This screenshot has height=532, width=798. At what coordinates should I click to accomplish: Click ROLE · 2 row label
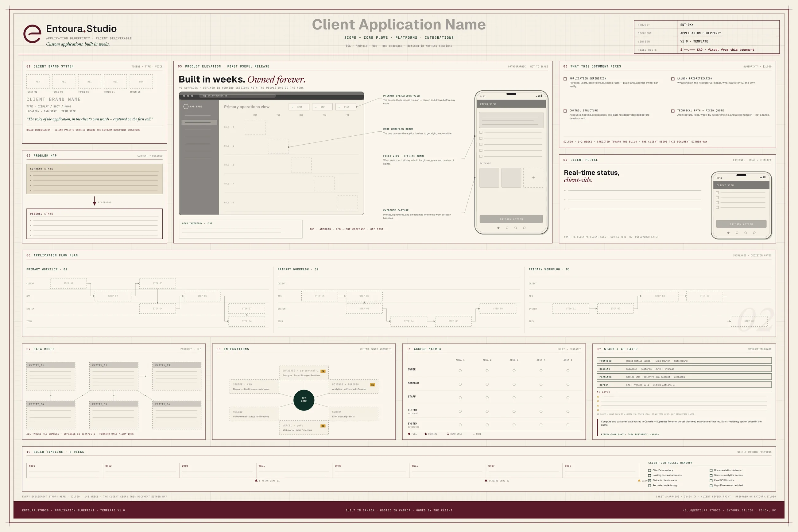tap(229, 146)
